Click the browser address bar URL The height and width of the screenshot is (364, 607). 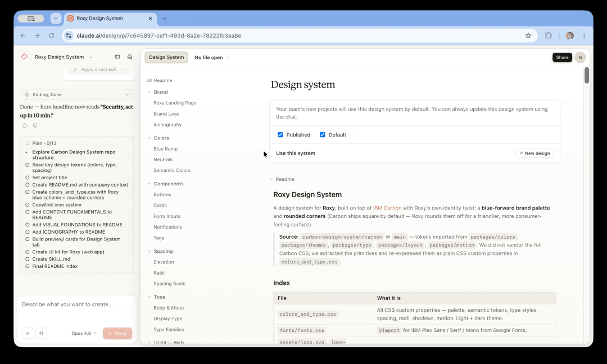click(158, 35)
